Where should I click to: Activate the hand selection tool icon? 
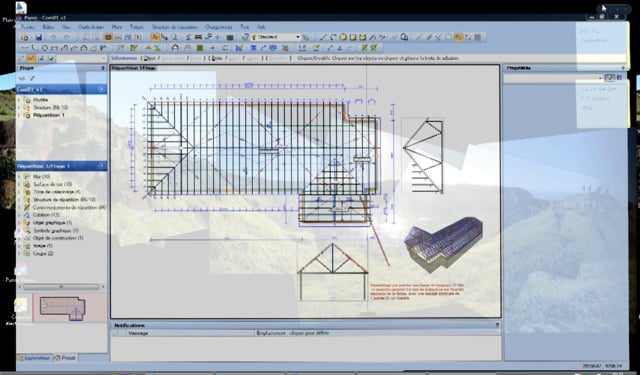(x=155, y=37)
